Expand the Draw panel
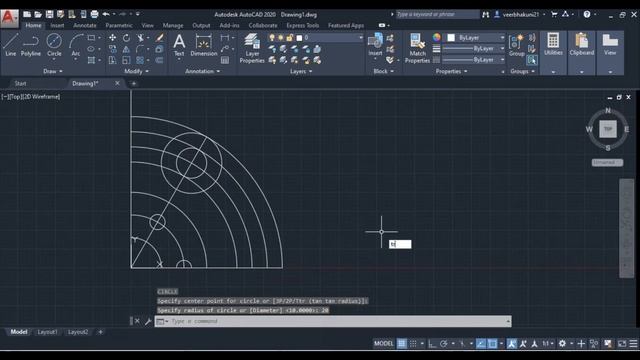 (53, 71)
